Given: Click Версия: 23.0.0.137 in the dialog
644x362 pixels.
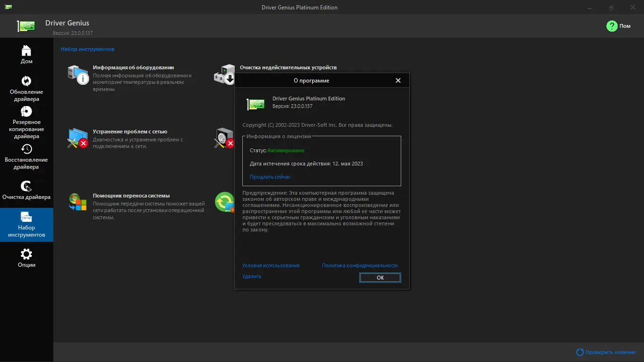Looking at the screenshot, I should click(292, 106).
